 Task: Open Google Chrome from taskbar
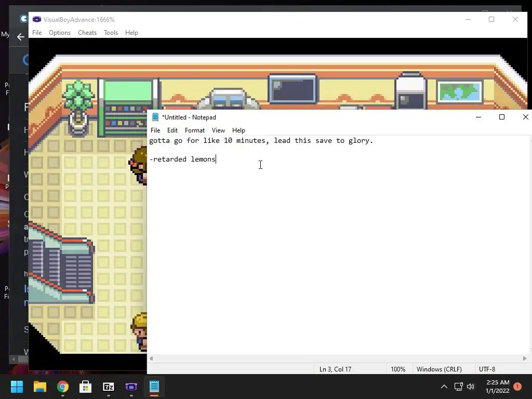[63, 387]
